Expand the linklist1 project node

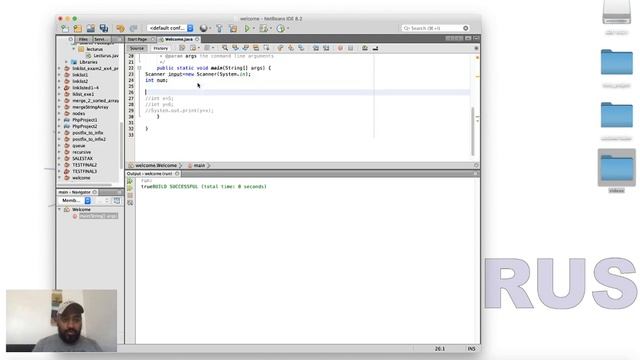pos(60,75)
